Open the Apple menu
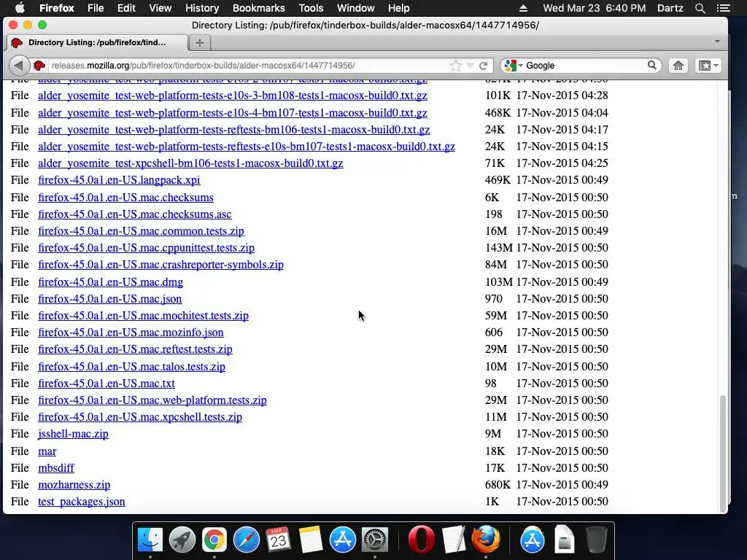747x560 pixels. pyautogui.click(x=20, y=8)
